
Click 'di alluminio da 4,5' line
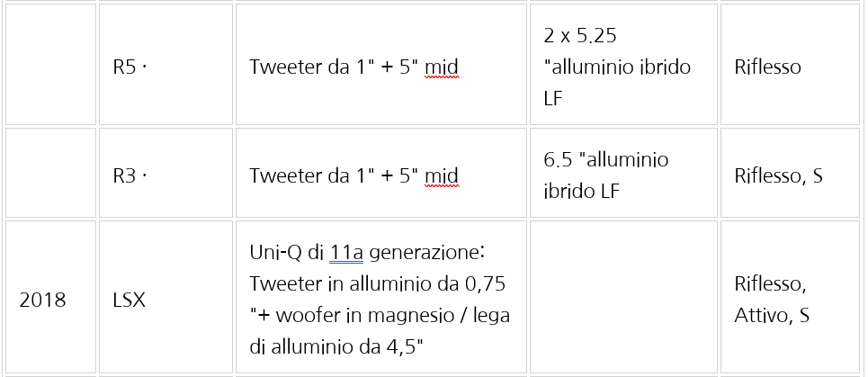[x=336, y=347]
